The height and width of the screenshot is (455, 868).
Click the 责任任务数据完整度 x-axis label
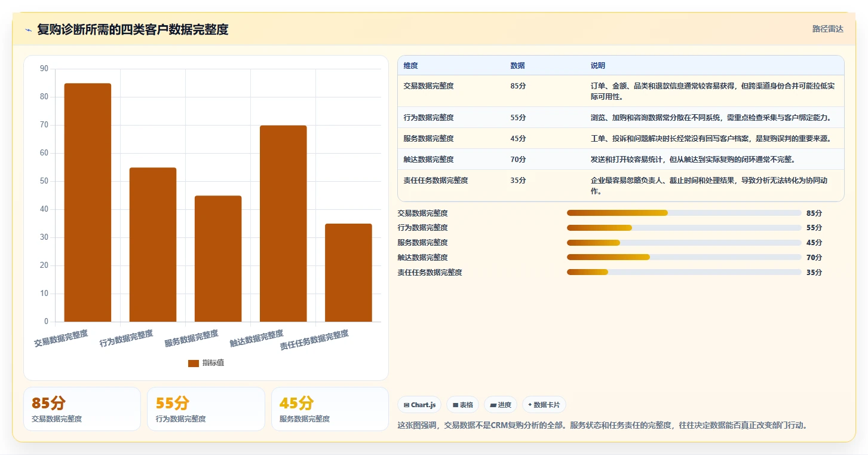pyautogui.click(x=314, y=340)
